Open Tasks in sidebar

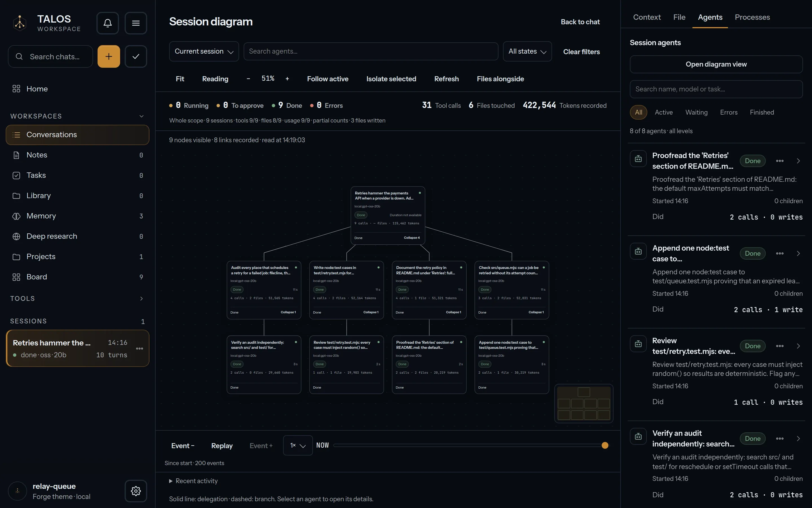coord(78,175)
